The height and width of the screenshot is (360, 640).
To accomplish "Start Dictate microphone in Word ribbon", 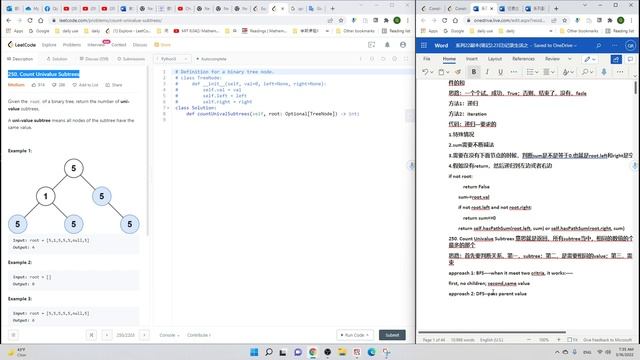I will click(x=604, y=72).
